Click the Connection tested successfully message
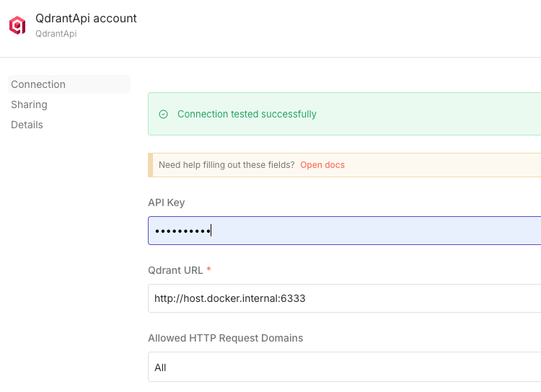Image resolution: width=541 pixels, height=392 pixels. pyautogui.click(x=247, y=114)
